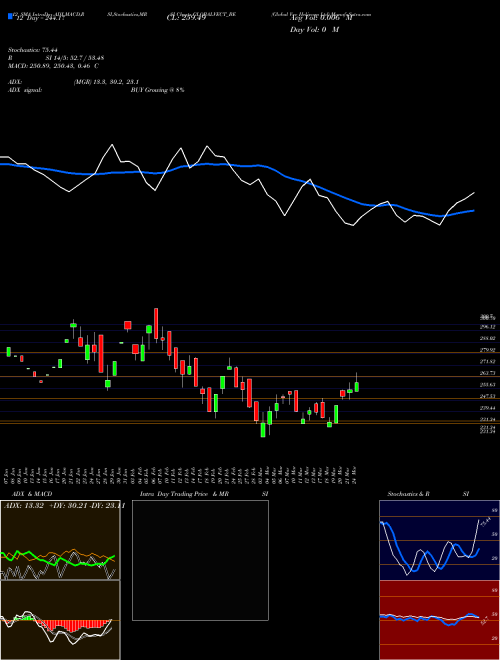Open the empty Intra Day Trading Price panel
Image resolution: width=500 pixels, height=660 pixels.
200,560
